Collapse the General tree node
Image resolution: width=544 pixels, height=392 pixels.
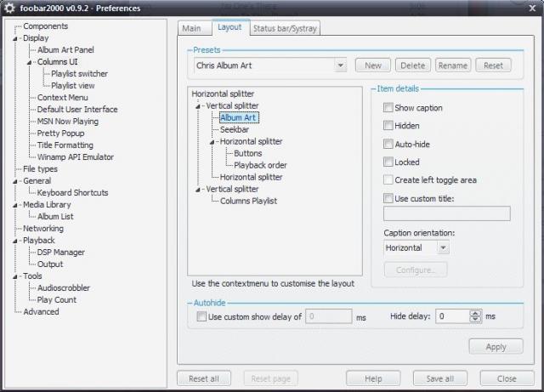[x=15, y=182]
